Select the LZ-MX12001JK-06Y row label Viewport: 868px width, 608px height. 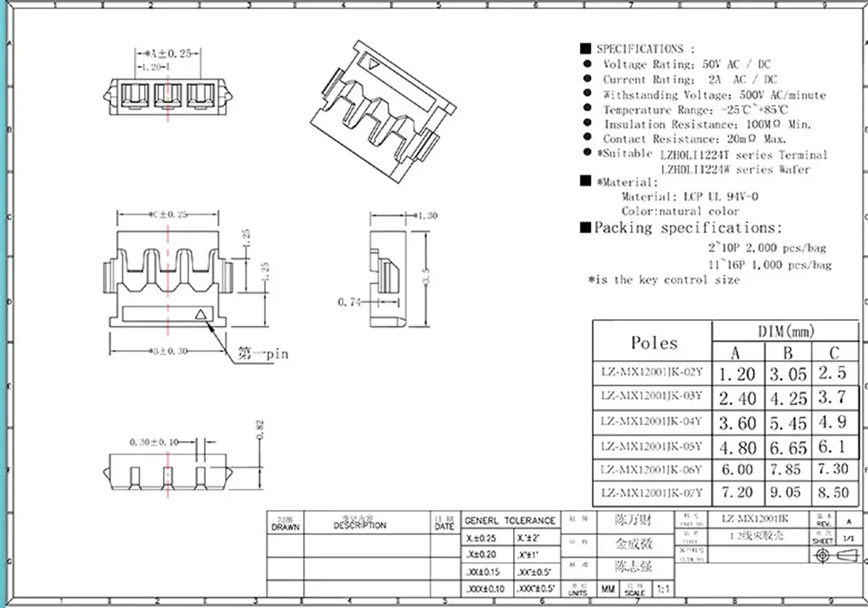(652, 470)
